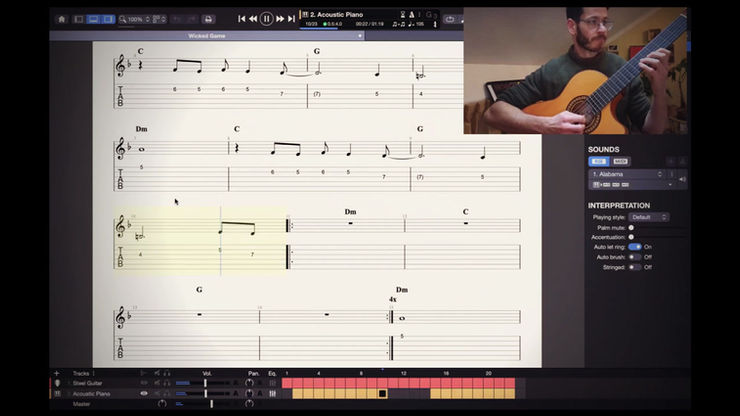Go to the Home screen icon

pos(61,19)
